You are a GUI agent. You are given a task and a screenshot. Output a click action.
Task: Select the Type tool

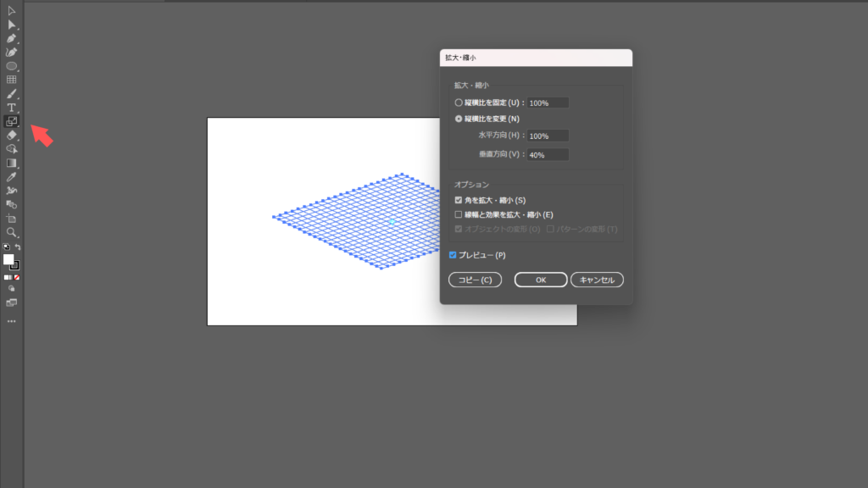pyautogui.click(x=12, y=108)
